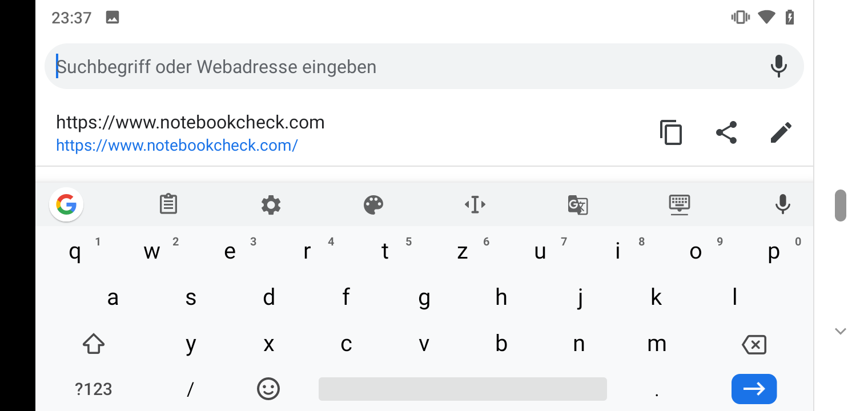868x411 pixels.
Task: Open the text cursor editing tool
Action: pos(475,204)
